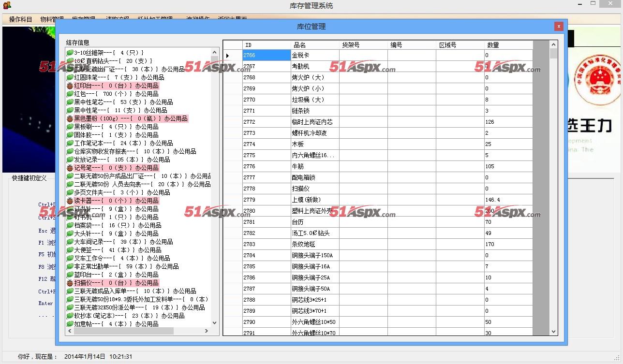
Task: Select the ID cell 2766
Action: 267,55
